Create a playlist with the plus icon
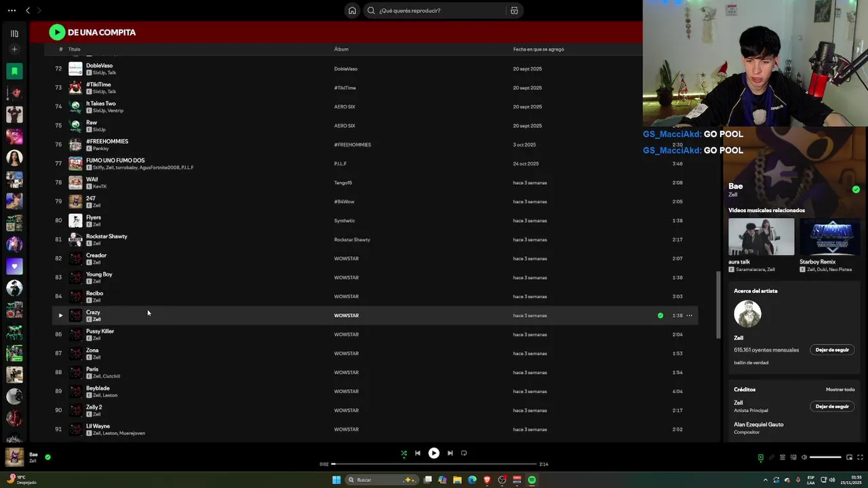 14,49
